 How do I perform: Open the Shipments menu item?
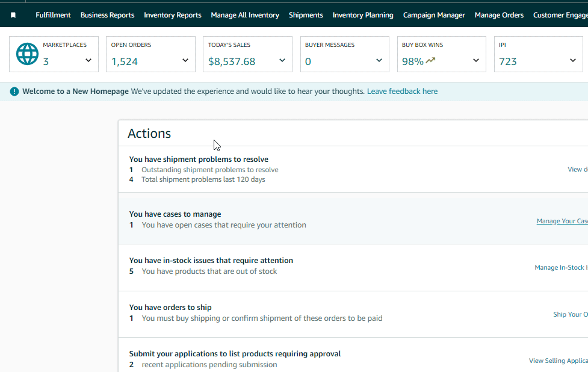(x=306, y=15)
